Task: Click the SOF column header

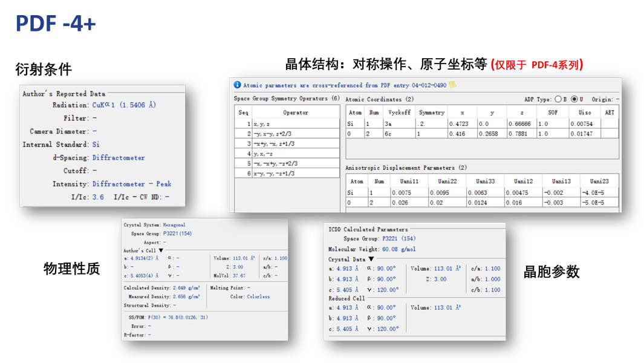Action: (x=553, y=113)
